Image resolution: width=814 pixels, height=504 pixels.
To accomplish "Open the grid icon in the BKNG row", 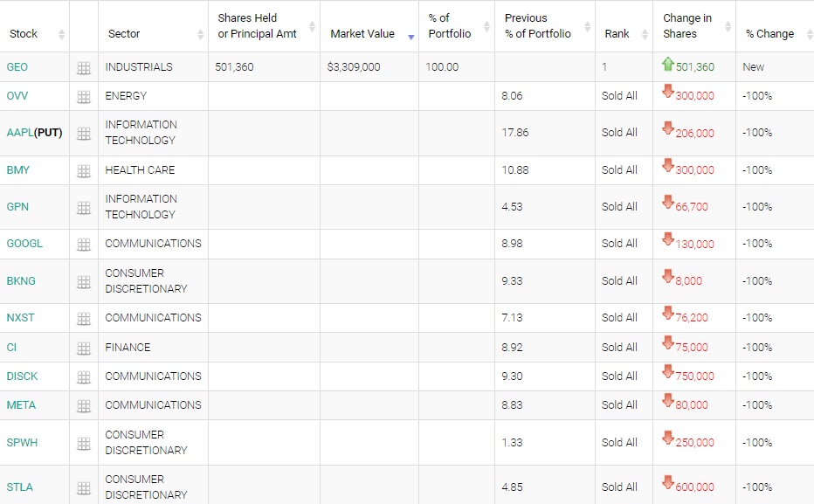I will click(x=84, y=282).
